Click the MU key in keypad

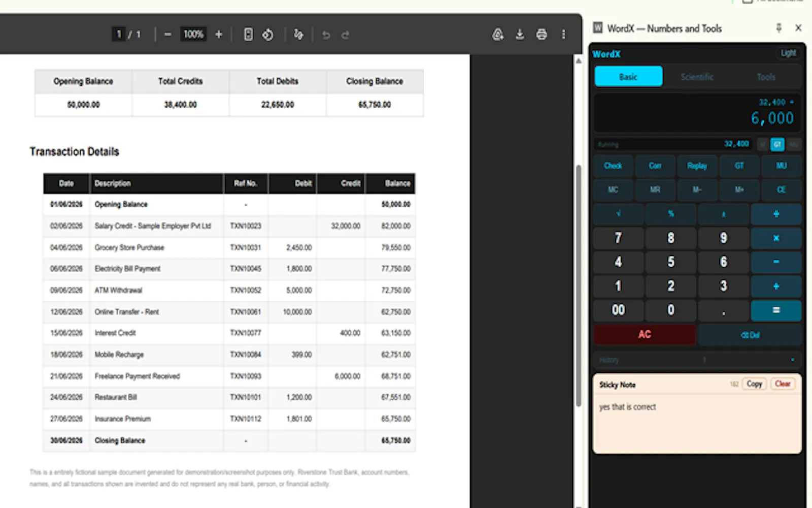782,166
